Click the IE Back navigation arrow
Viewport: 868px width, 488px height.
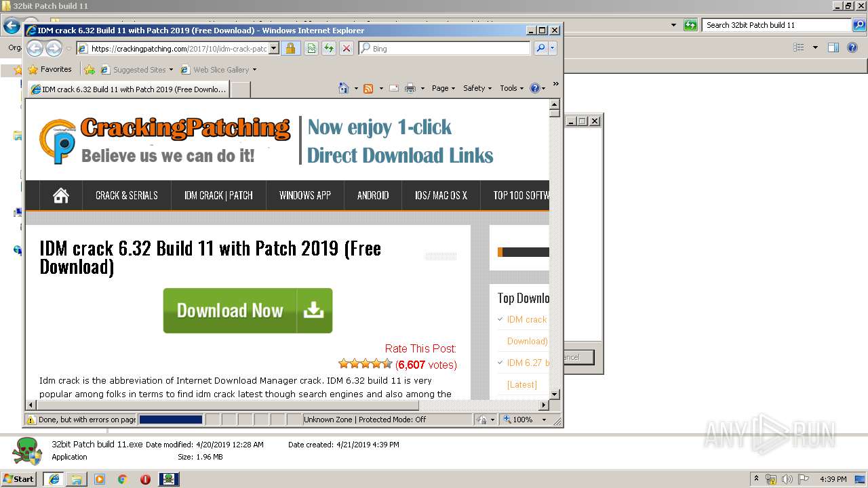[x=35, y=48]
